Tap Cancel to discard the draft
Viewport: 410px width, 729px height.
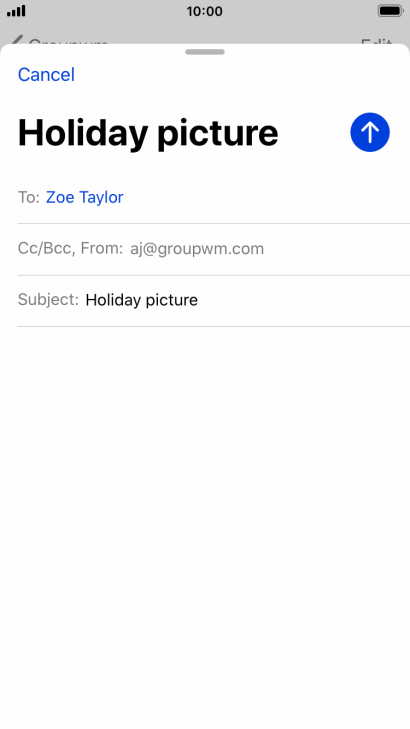(x=46, y=75)
